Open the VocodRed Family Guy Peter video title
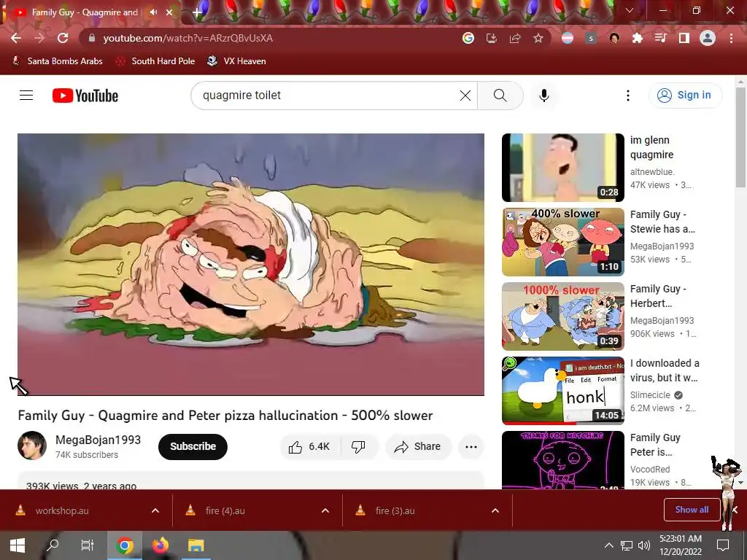 (656, 445)
